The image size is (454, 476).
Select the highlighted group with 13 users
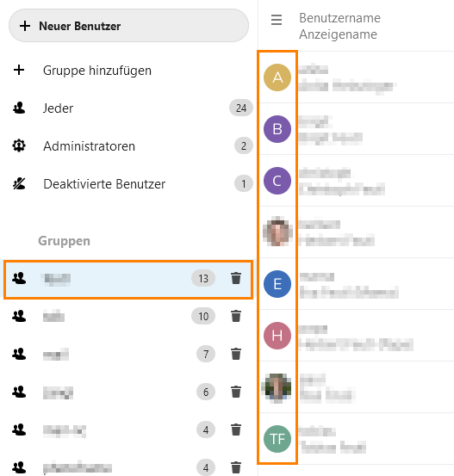128,279
